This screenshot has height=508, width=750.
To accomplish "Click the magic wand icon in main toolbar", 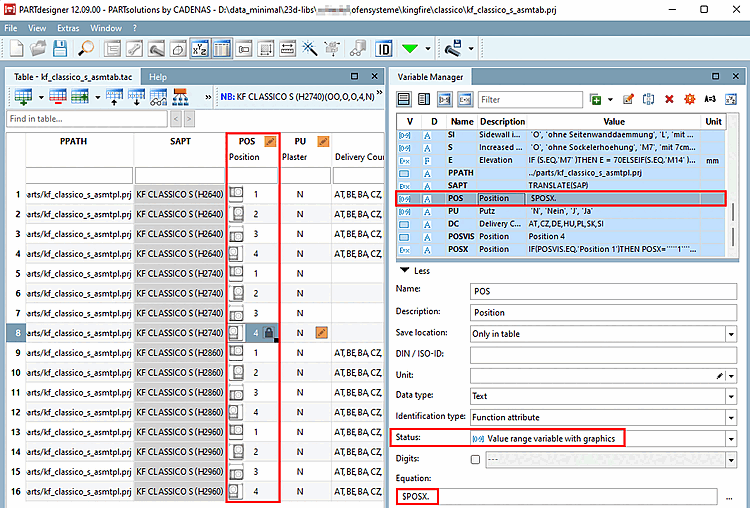I will (x=309, y=48).
